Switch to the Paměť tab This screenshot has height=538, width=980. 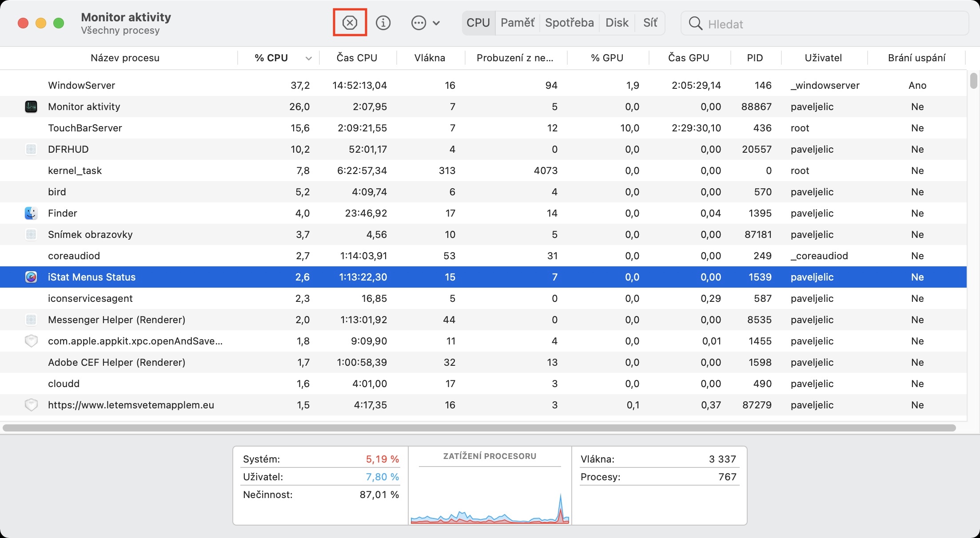click(517, 23)
